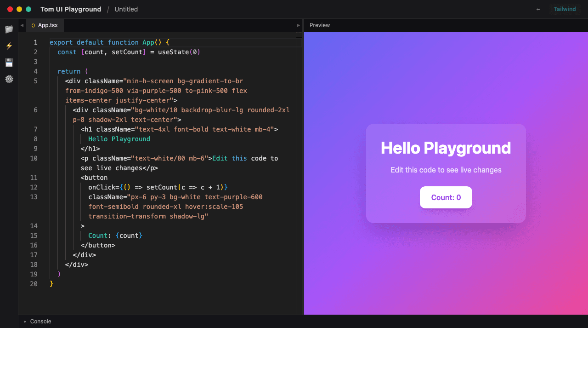
Task: Click the bracket file icon on App.tsx tab
Action: [x=33, y=25]
